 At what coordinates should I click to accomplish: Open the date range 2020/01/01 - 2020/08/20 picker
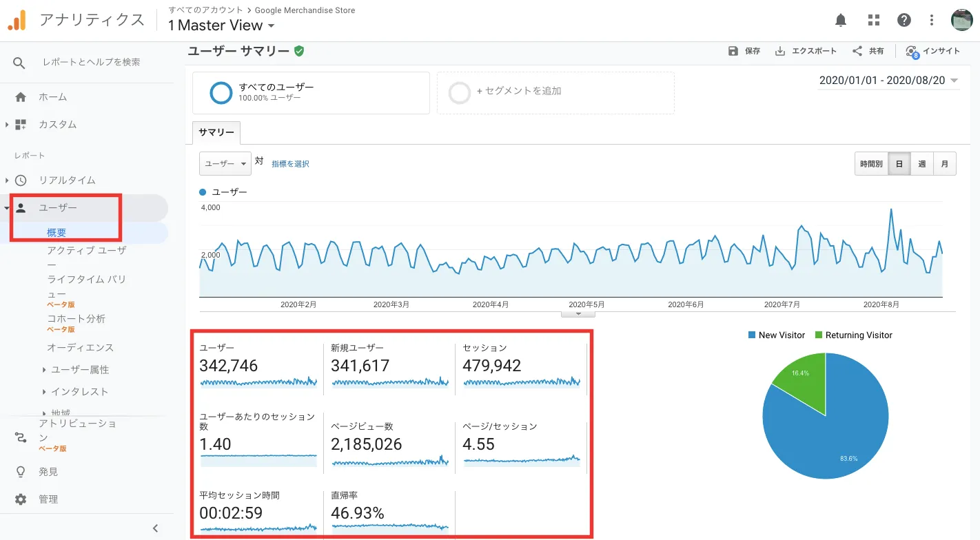pos(889,81)
